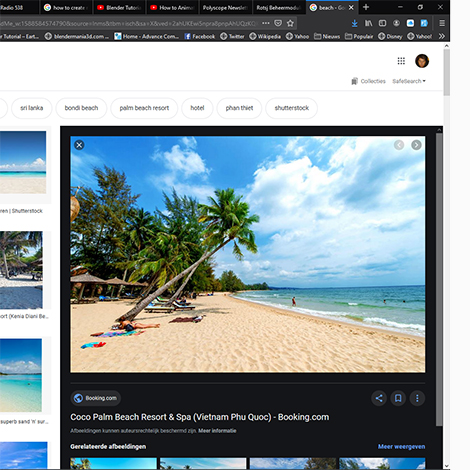Open a new browser tab

(366, 7)
